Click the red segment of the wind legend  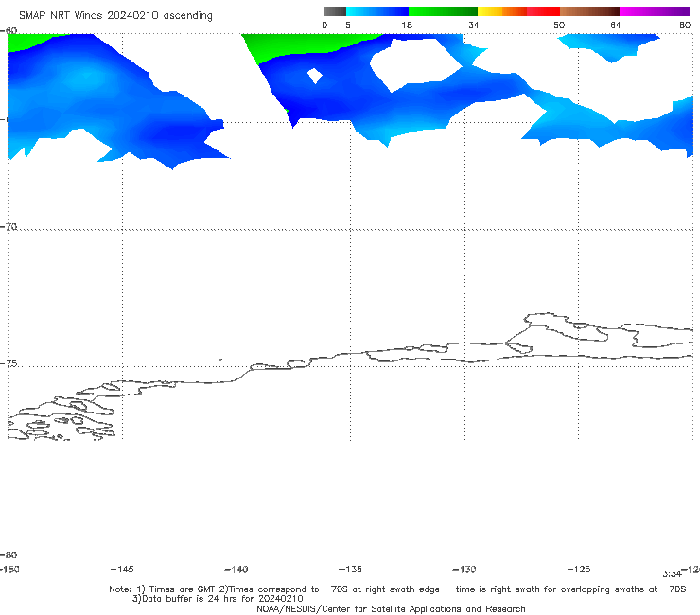click(543, 11)
